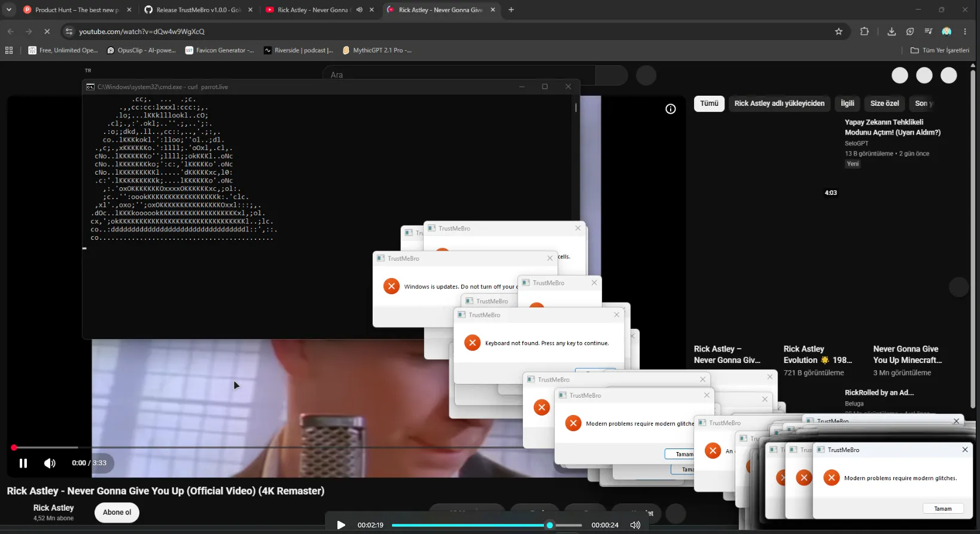Click the YouTube Ara search field
980x534 pixels.
click(x=458, y=75)
